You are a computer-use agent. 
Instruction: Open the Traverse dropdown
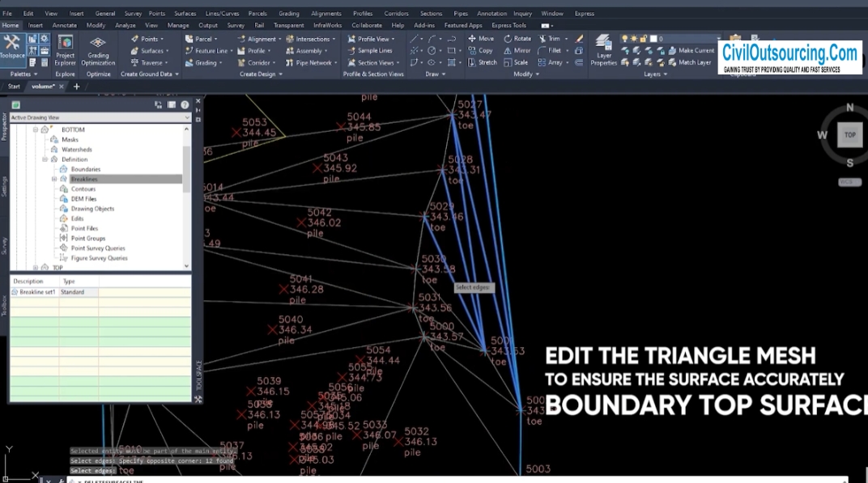click(x=149, y=63)
